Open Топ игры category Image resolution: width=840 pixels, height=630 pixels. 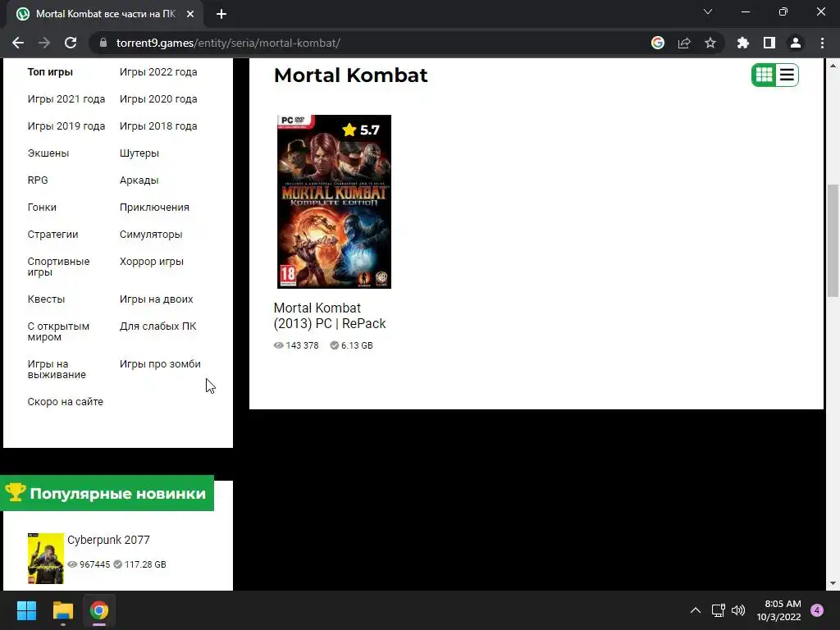point(50,72)
